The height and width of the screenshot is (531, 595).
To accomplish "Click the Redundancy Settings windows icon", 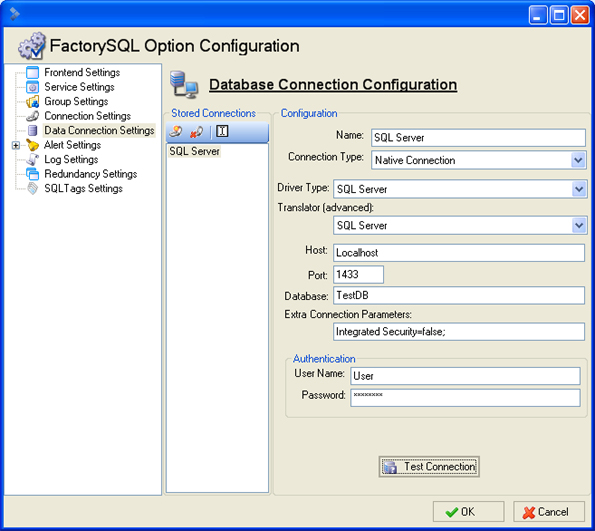I will (x=33, y=174).
